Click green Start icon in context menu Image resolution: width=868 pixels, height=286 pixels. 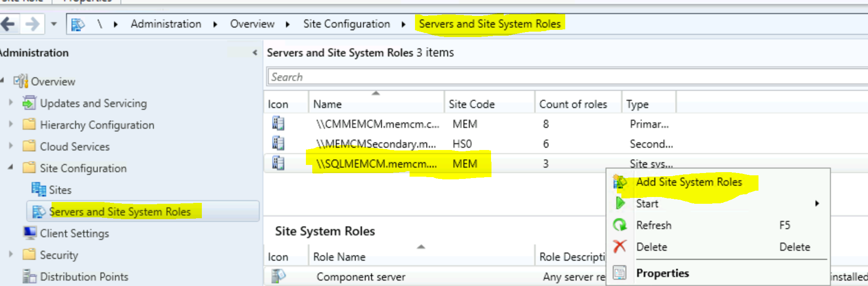[620, 203]
